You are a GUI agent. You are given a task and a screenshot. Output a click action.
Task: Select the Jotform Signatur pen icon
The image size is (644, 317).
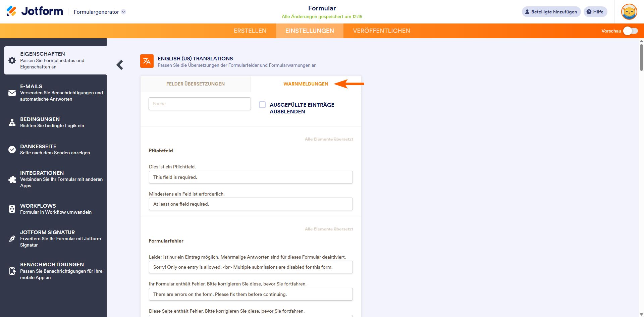coord(12,239)
